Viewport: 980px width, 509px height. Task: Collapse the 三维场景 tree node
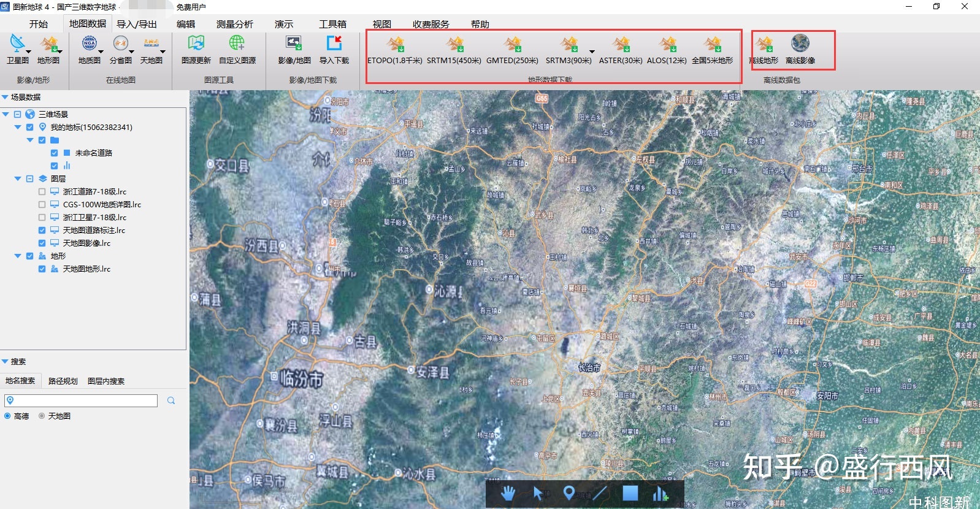point(6,114)
